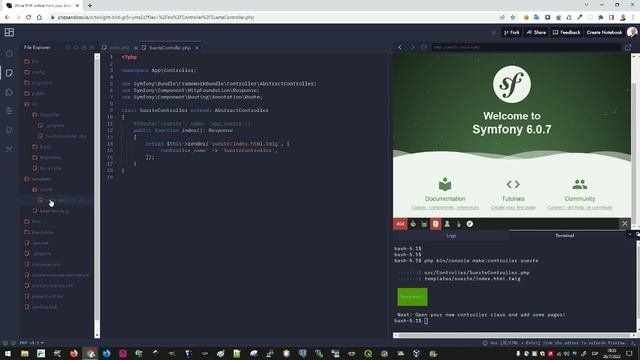Viewport: 640px width, 360px height.
Task: Open preview in a new window icon
Action: pos(628,47)
